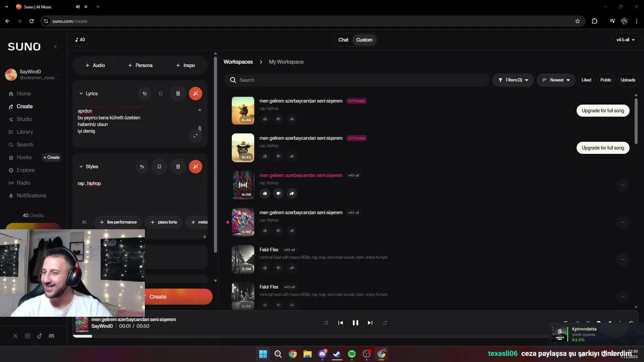Skip to the next track
The height and width of the screenshot is (362, 644).
point(370,323)
